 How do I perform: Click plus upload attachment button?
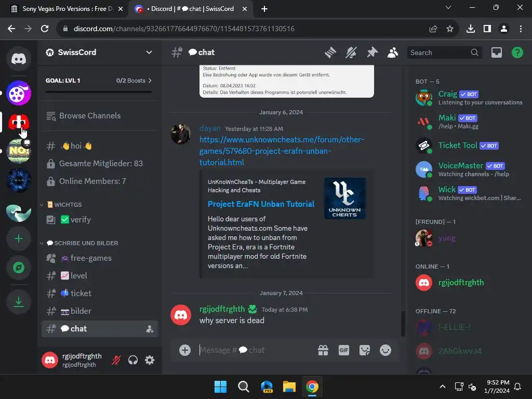(185, 350)
